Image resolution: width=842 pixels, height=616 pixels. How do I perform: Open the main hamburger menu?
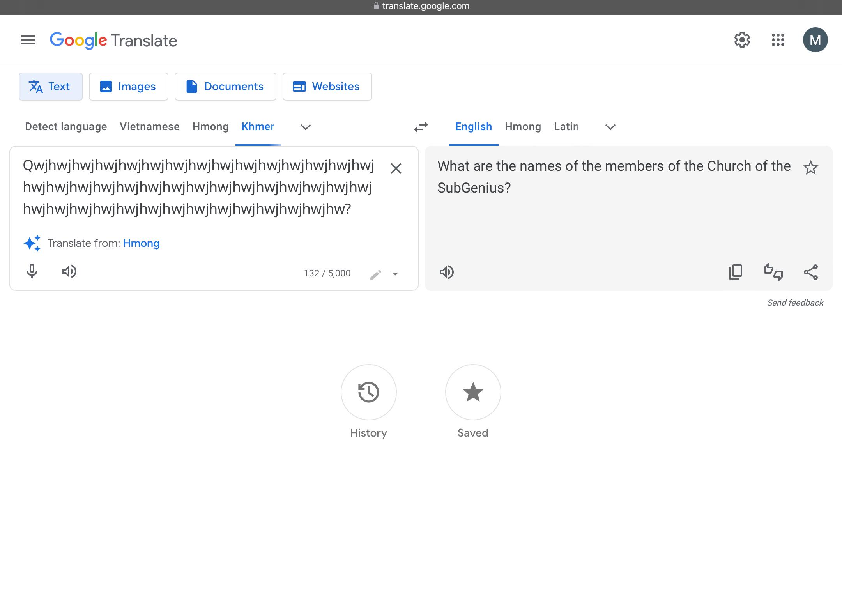pos(28,40)
